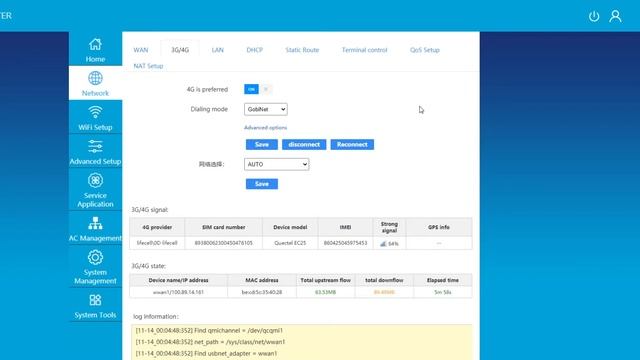Click the IMEI number value cell
The image size is (640, 360).
(345, 243)
